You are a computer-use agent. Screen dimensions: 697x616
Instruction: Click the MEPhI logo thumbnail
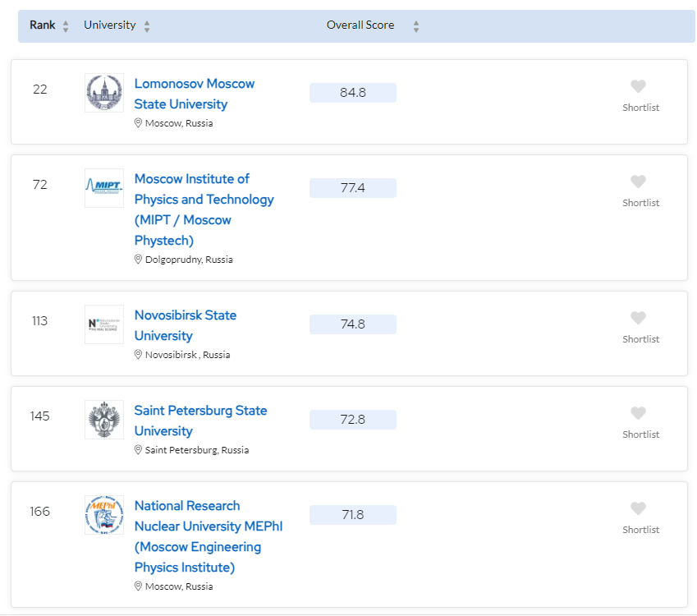(104, 515)
